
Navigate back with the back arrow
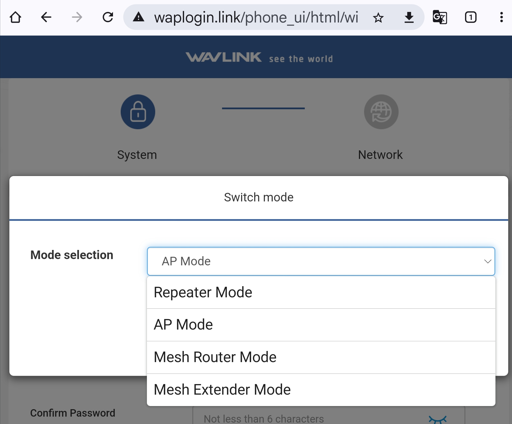point(46,17)
